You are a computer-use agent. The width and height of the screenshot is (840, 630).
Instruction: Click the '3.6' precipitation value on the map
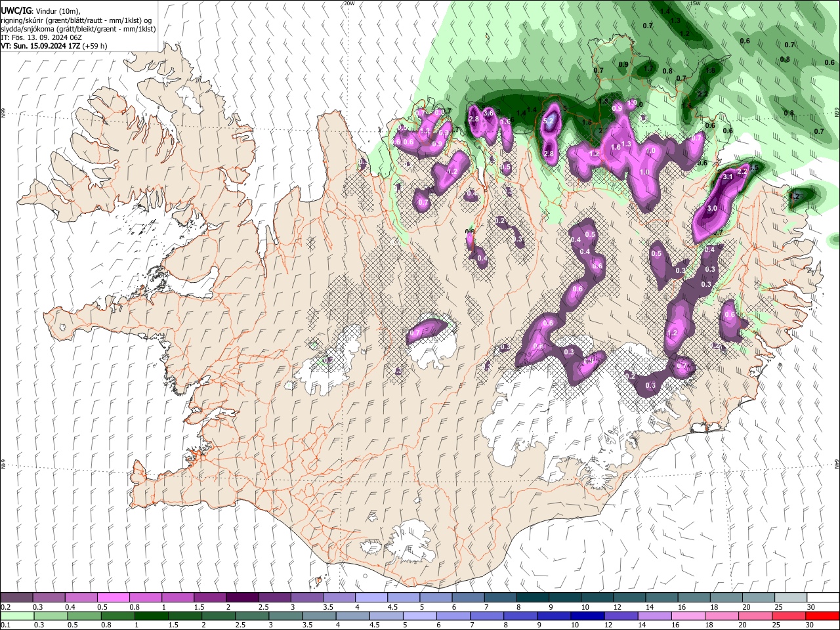coord(488,113)
